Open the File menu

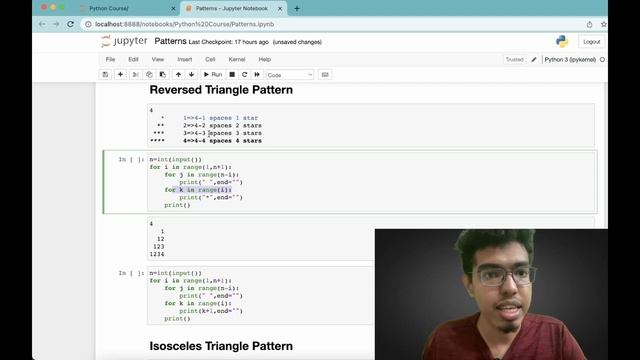(110, 59)
